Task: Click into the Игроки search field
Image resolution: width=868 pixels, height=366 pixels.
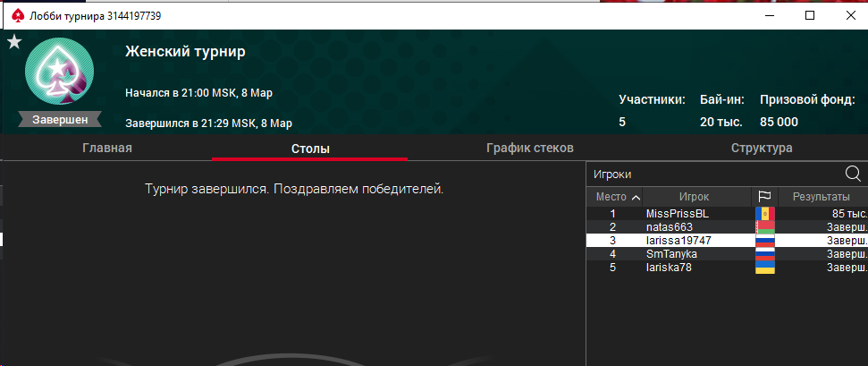Action: [714, 174]
